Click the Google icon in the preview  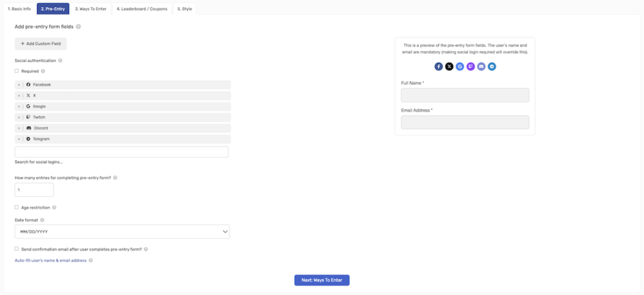(460, 67)
